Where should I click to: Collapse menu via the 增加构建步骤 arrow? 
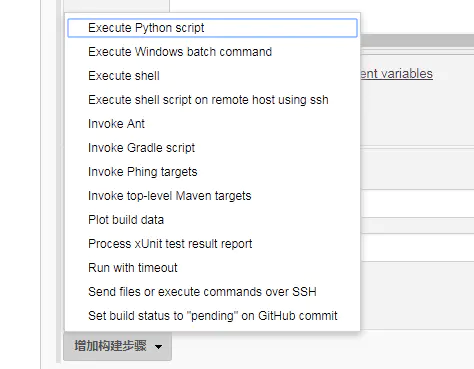pyautogui.click(x=159, y=347)
